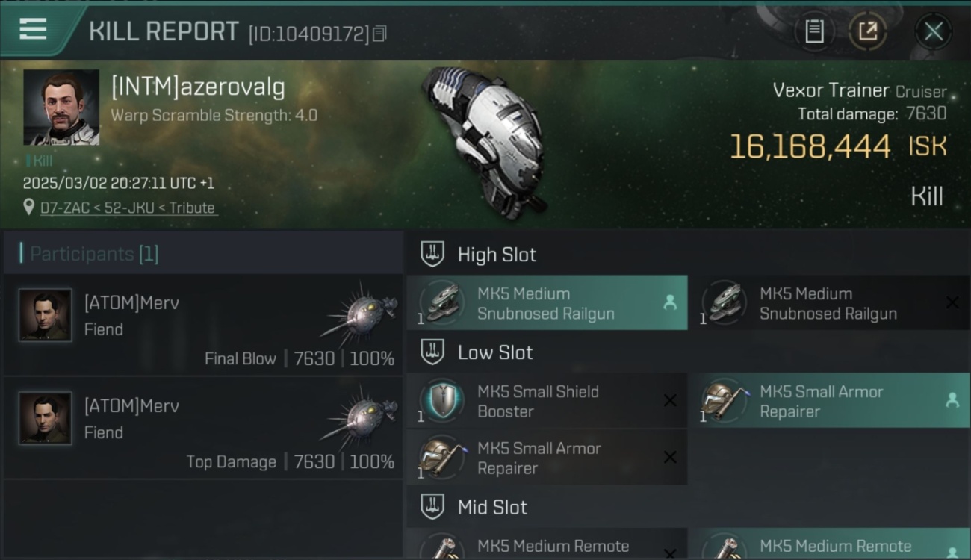Open the Merv Final Blow entry
Viewport: 971px width, 560px height.
[x=203, y=326]
